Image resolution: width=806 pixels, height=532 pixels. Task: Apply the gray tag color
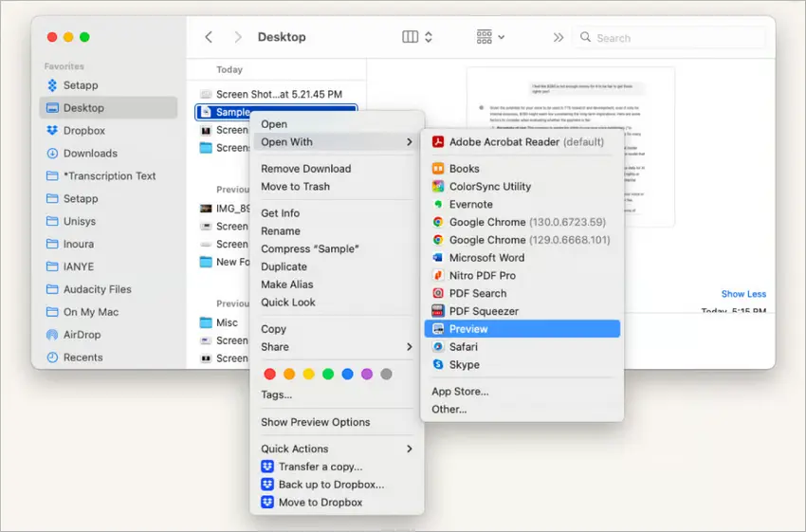[387, 375]
